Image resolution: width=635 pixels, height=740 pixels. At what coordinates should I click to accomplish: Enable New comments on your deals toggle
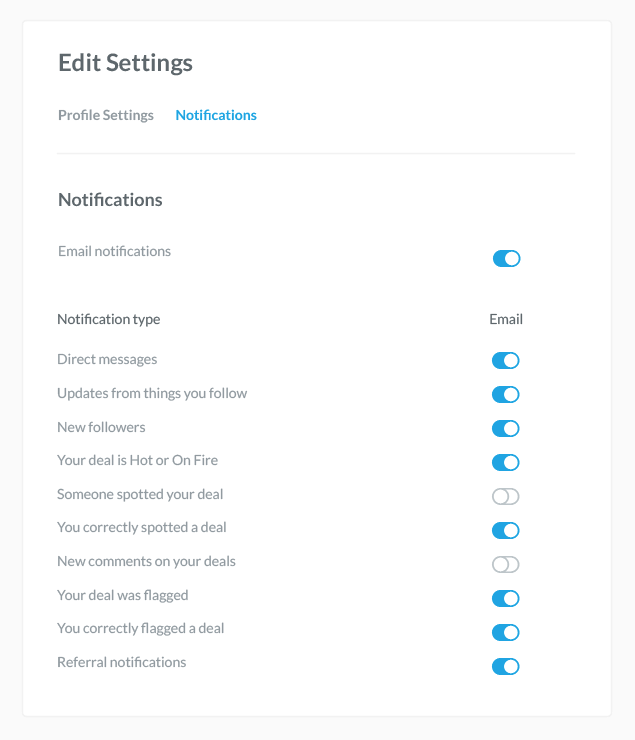505,564
